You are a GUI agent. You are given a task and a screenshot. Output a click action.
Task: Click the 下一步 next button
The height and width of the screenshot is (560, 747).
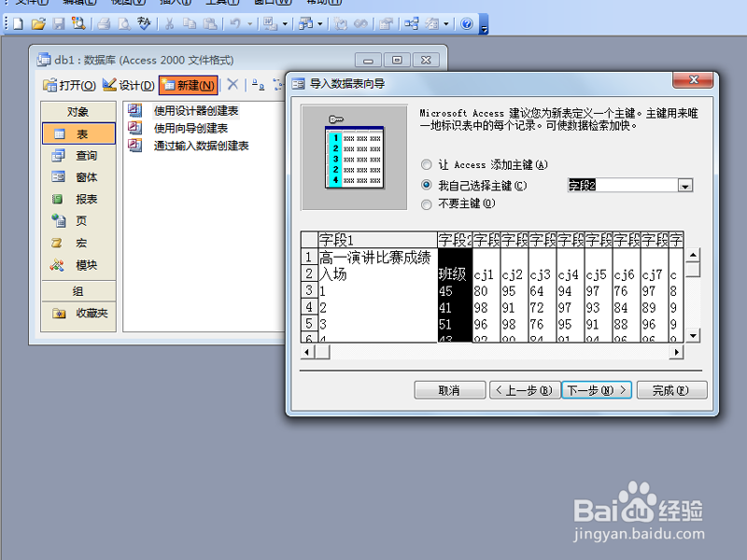tap(597, 390)
